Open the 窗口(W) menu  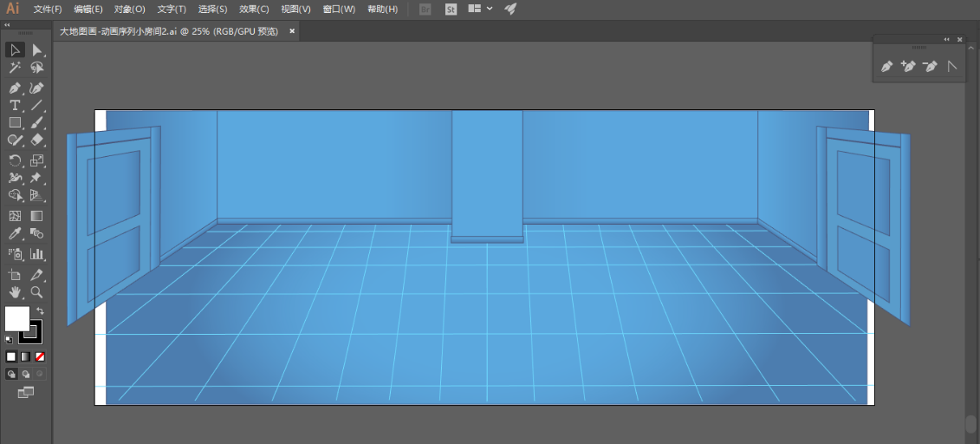(x=338, y=9)
